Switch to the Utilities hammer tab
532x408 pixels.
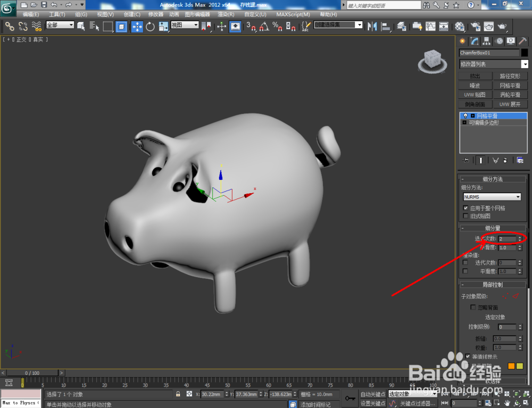(523, 41)
